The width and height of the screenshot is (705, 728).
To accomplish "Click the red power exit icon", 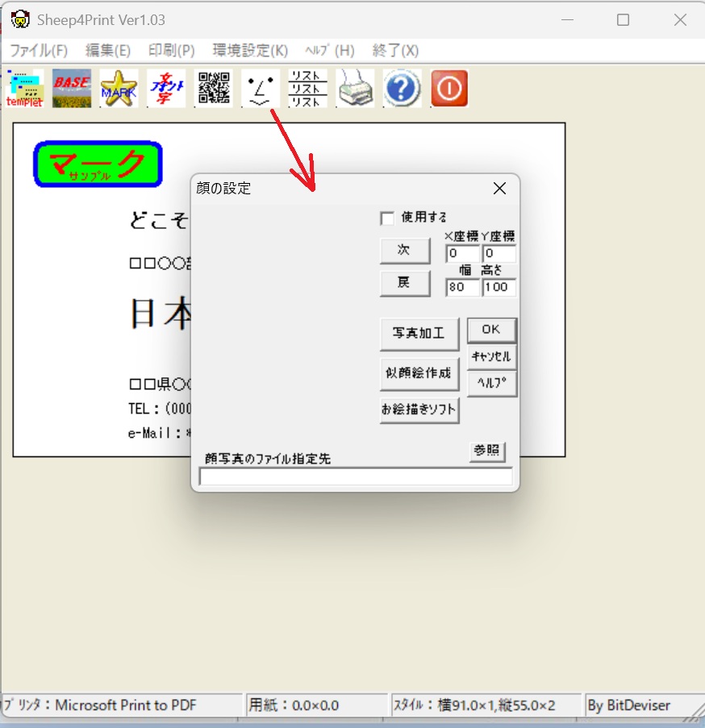I will coord(449,89).
